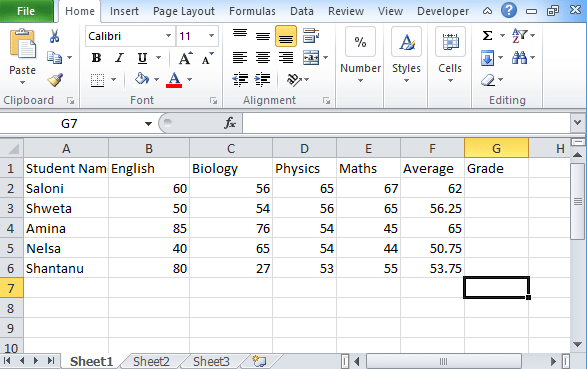
Task: Expand the Name Box dropdown arrow
Action: coord(148,123)
